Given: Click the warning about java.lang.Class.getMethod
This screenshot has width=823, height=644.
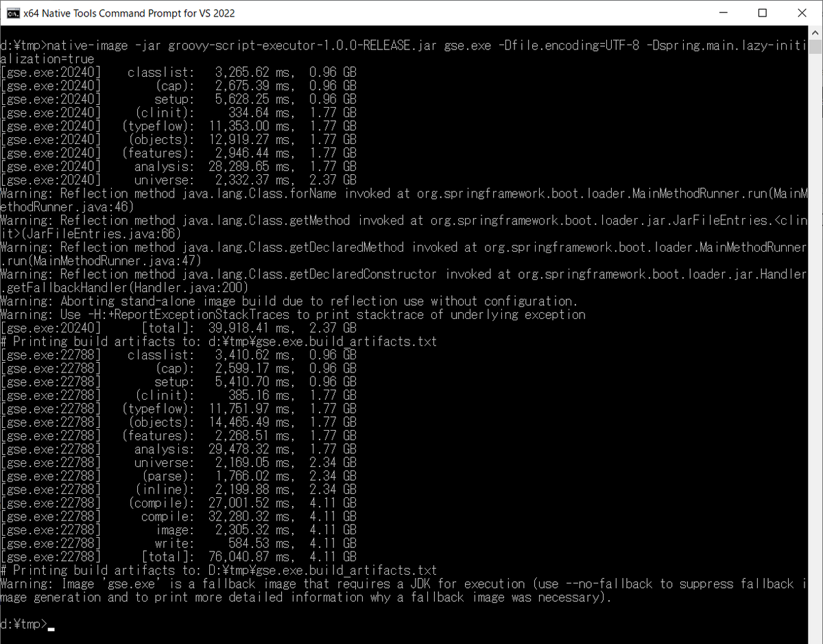Looking at the screenshot, I should pos(404,221).
